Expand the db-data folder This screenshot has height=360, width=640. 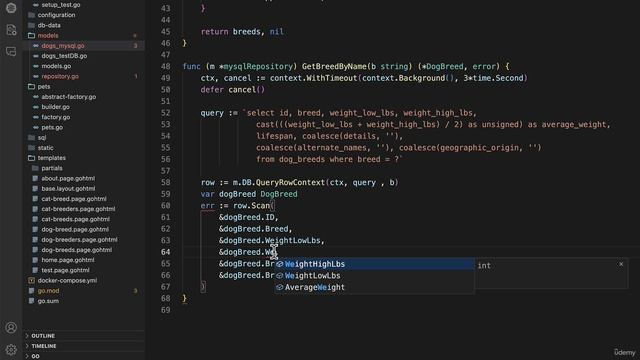(84, 25)
